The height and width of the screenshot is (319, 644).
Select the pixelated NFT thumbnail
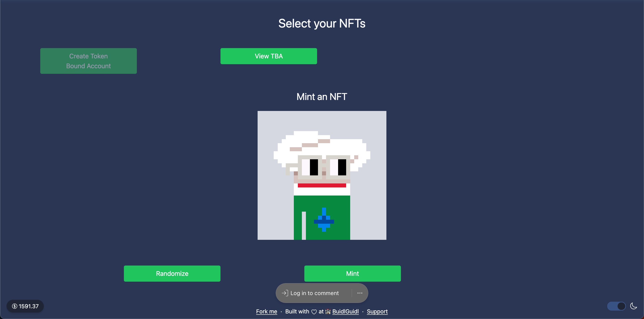pos(322,175)
